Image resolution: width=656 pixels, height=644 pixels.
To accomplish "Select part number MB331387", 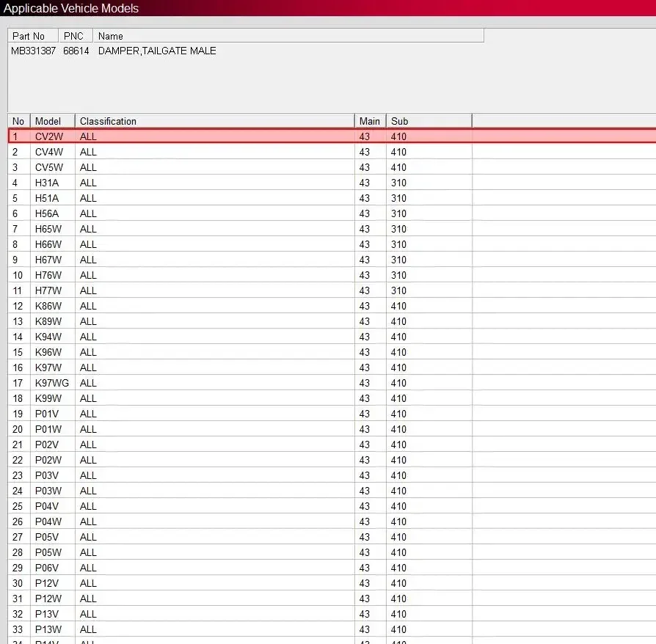I will 34,51.
